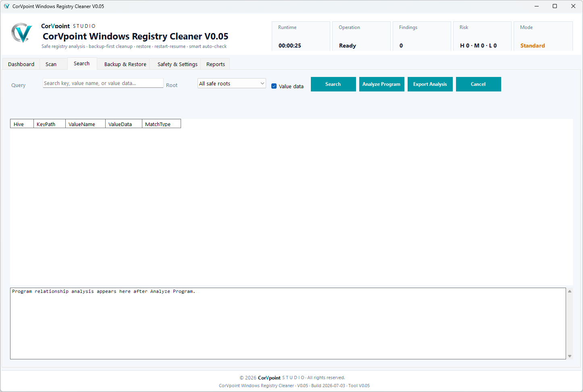
Task: Click inside the program relationship analysis textbox
Action: [x=288, y=324]
